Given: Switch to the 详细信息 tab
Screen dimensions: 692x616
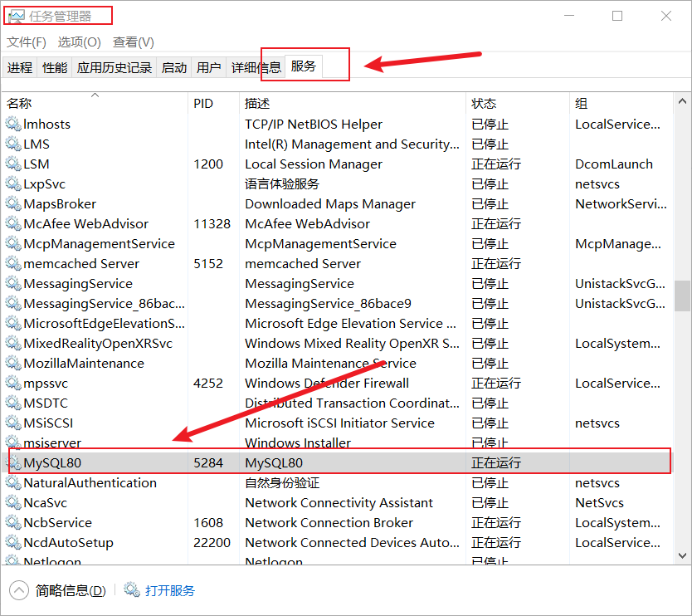Looking at the screenshot, I should click(x=256, y=67).
